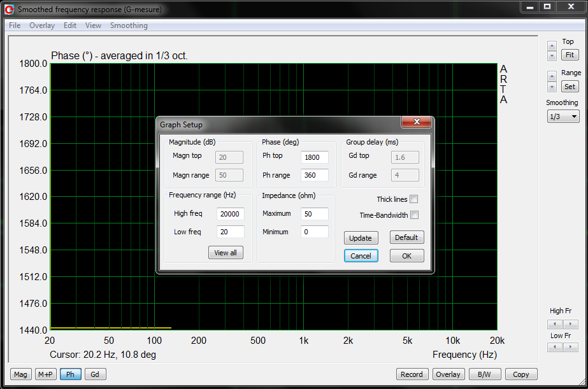Open the Overlay menu
This screenshot has height=389, width=588.
pos(42,25)
